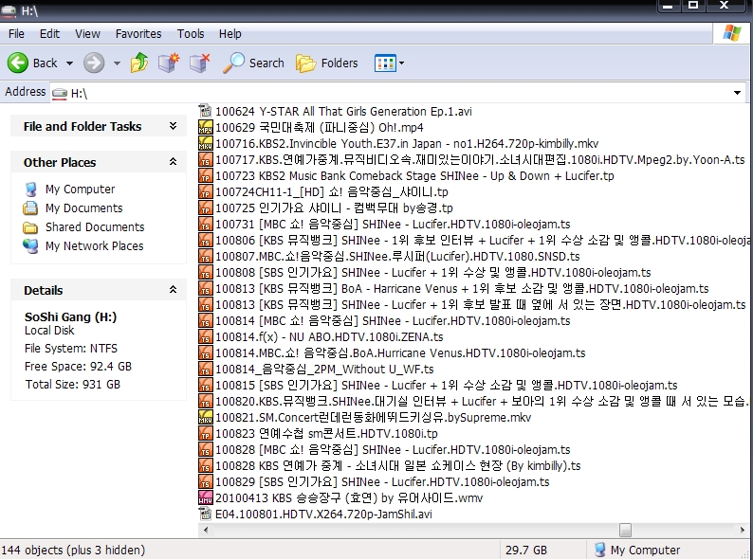Click the horizontal scrollbar thumb
The width and height of the screenshot is (753, 560).
pyautogui.click(x=625, y=530)
